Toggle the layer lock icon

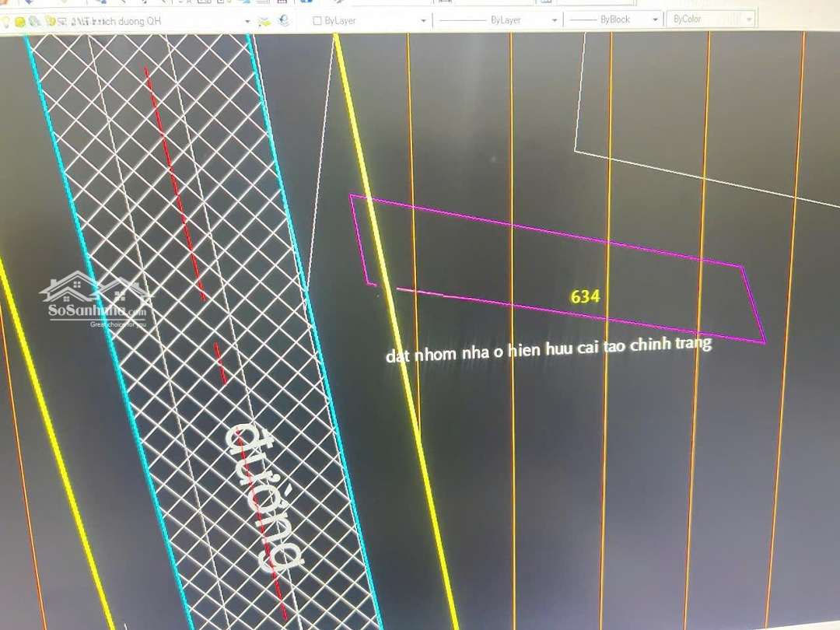pos(50,22)
